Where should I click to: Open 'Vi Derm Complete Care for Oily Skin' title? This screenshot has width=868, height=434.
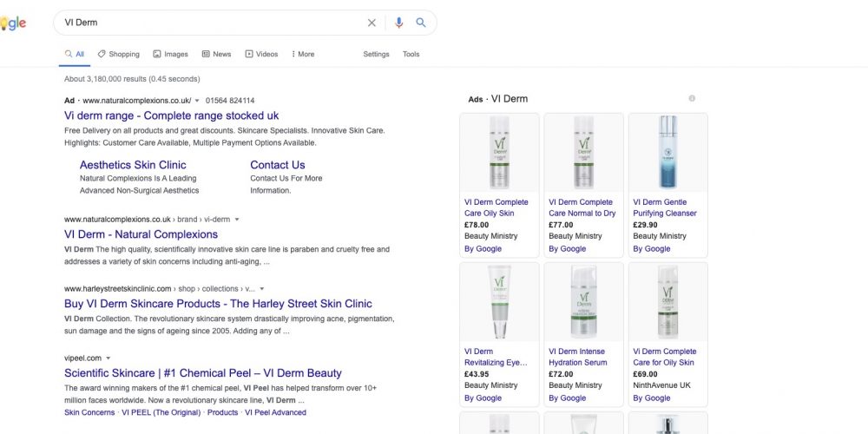665,357
